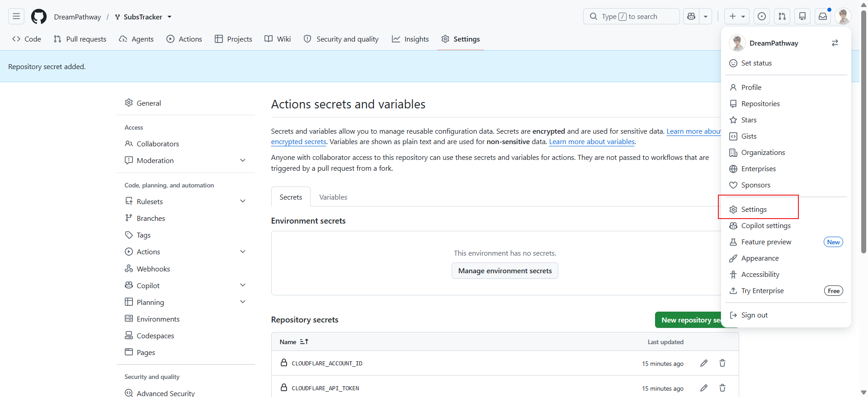Open Gists from user menu
Screen dimensions: 868x397
pos(786,136)
